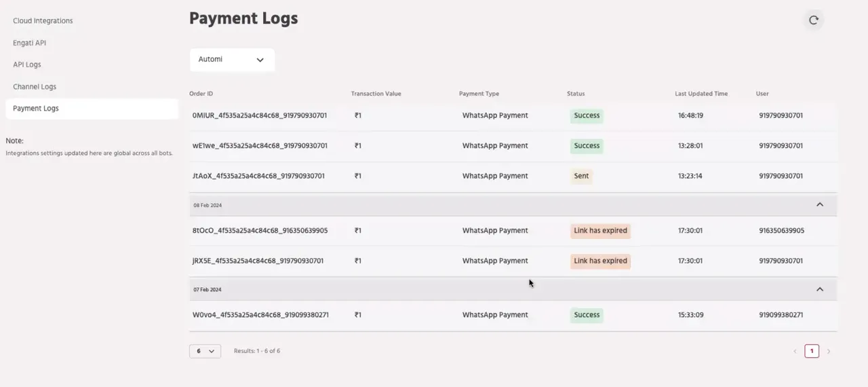Click the Success status at 15:33:09
The width and height of the screenshot is (868, 387).
tap(587, 315)
